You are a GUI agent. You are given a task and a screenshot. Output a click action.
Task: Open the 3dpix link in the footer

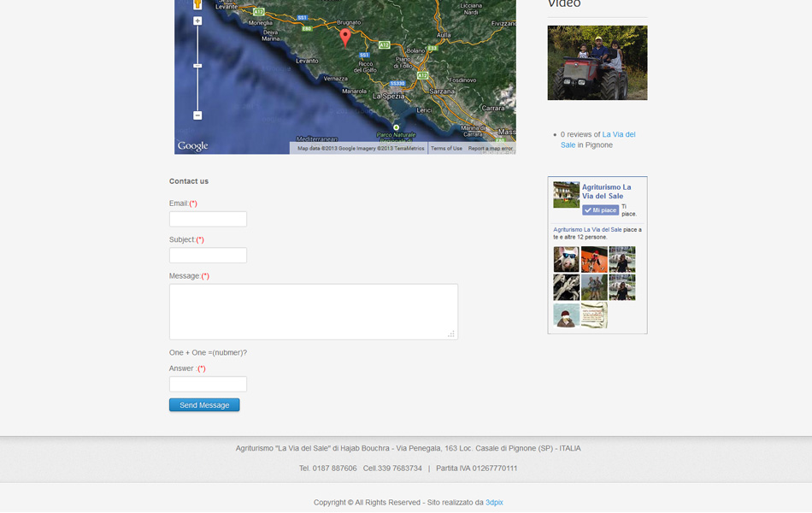pos(494,502)
